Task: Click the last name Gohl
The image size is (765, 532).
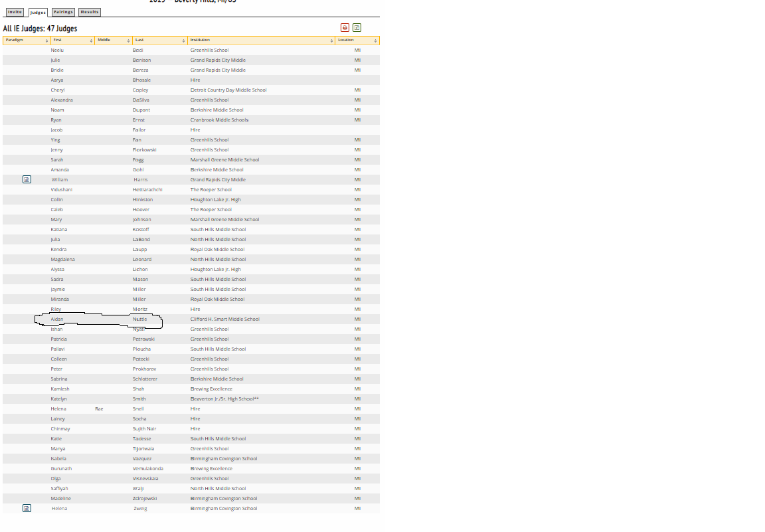Action: tap(138, 170)
